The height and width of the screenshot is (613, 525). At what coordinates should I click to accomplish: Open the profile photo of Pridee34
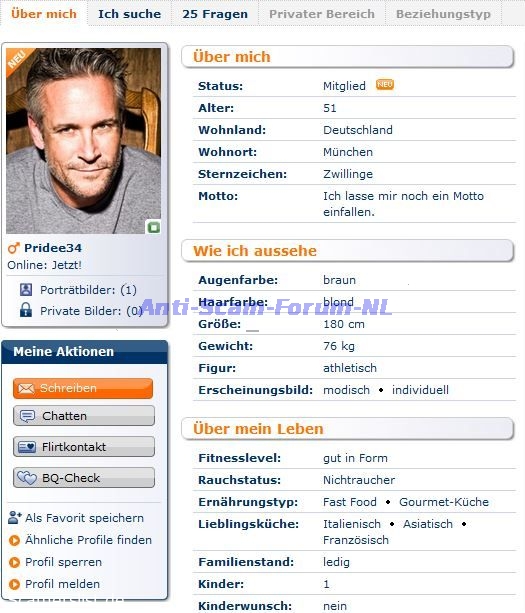(83, 141)
